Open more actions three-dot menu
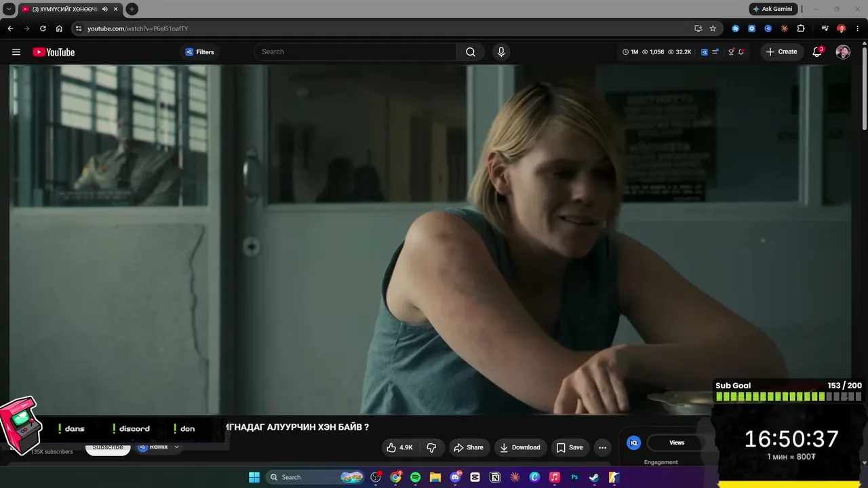Screen dimensions: 868x488 click(x=602, y=447)
